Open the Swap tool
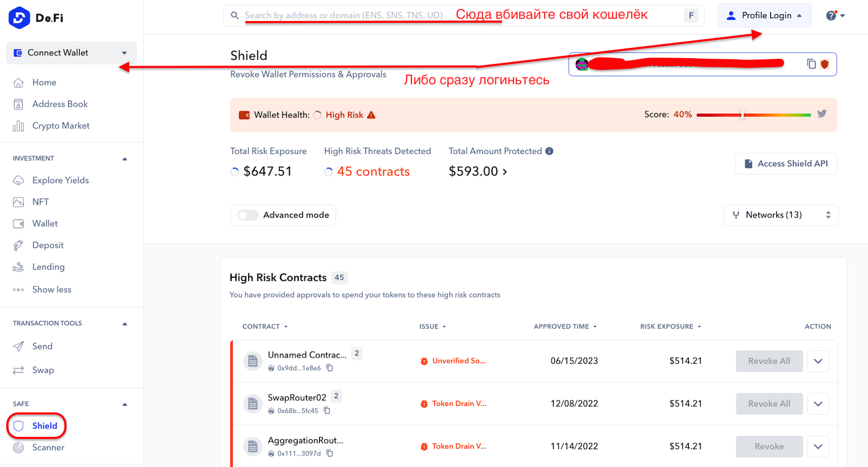This screenshot has width=868, height=467. [43, 370]
